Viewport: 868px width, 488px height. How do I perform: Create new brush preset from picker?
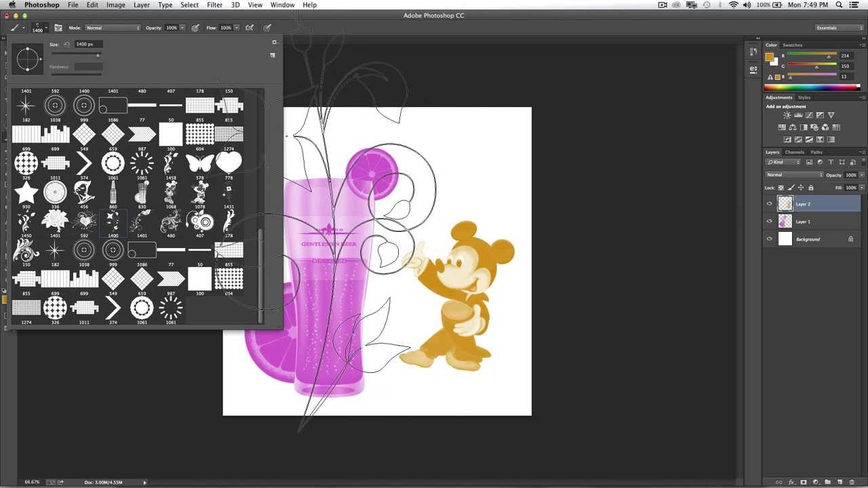coord(273,56)
